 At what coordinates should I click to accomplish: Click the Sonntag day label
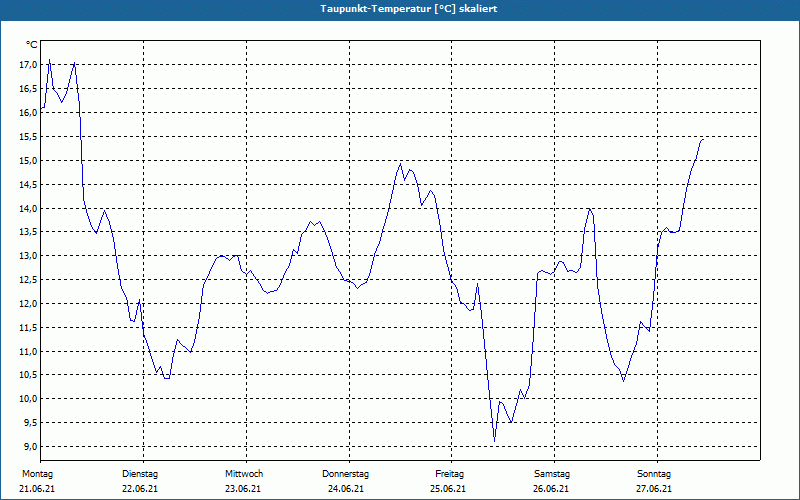[x=654, y=474]
